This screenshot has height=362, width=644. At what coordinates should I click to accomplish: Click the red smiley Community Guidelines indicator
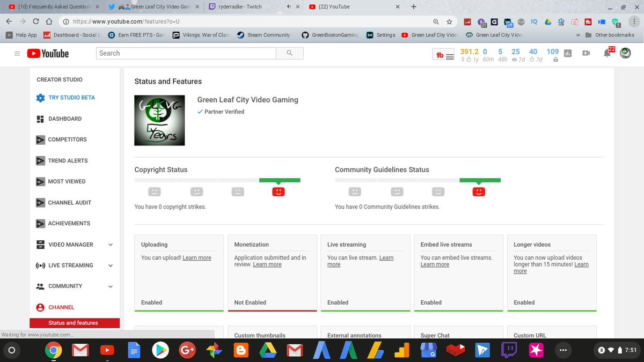479,191
